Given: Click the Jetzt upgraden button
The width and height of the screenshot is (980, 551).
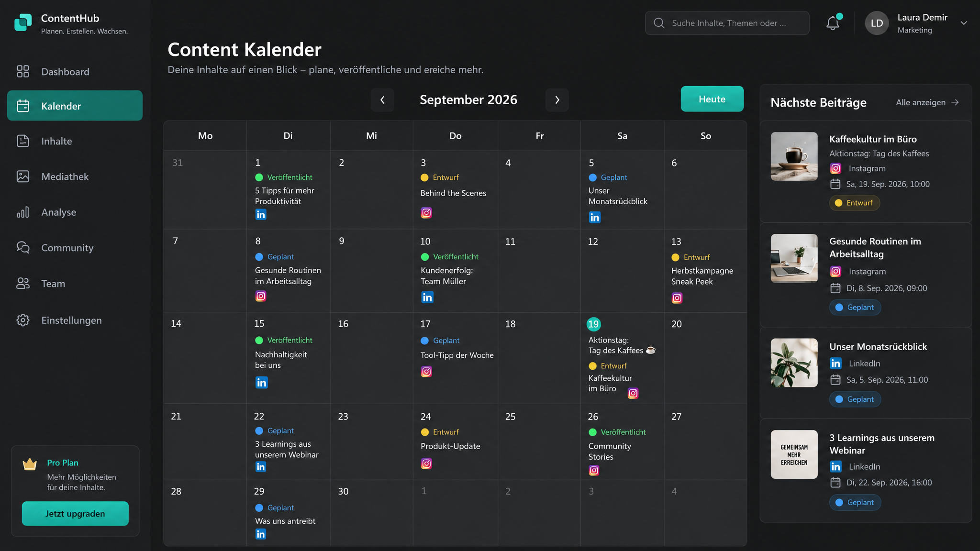Looking at the screenshot, I should (x=75, y=514).
